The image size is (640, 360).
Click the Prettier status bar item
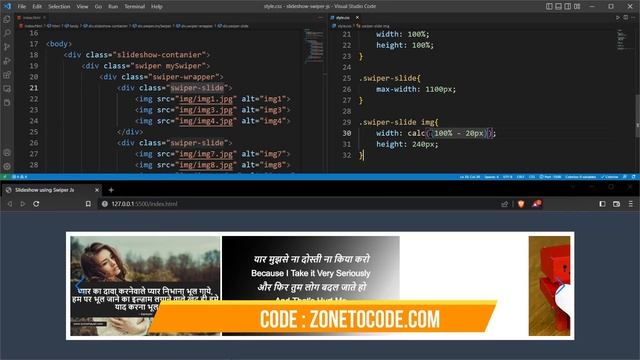pos(609,177)
